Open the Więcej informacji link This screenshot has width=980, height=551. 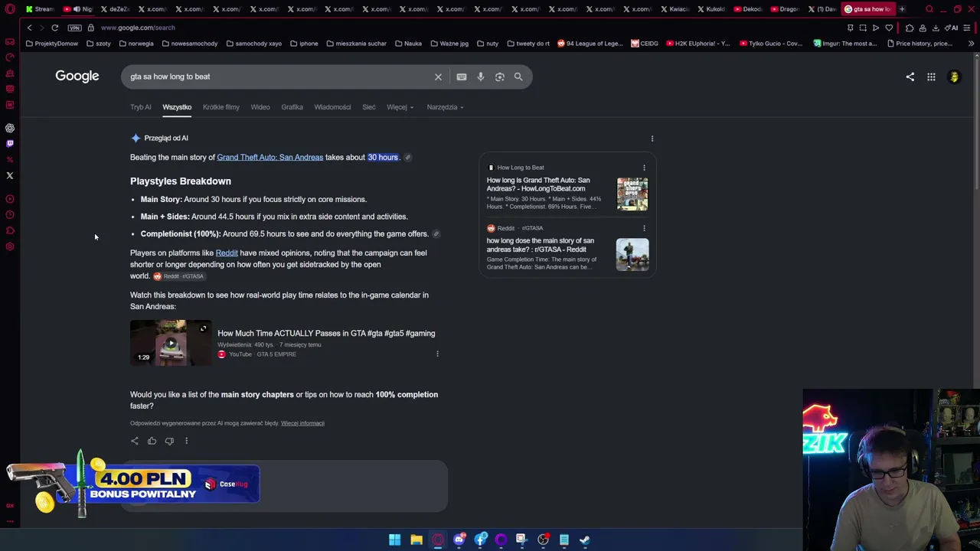302,423
